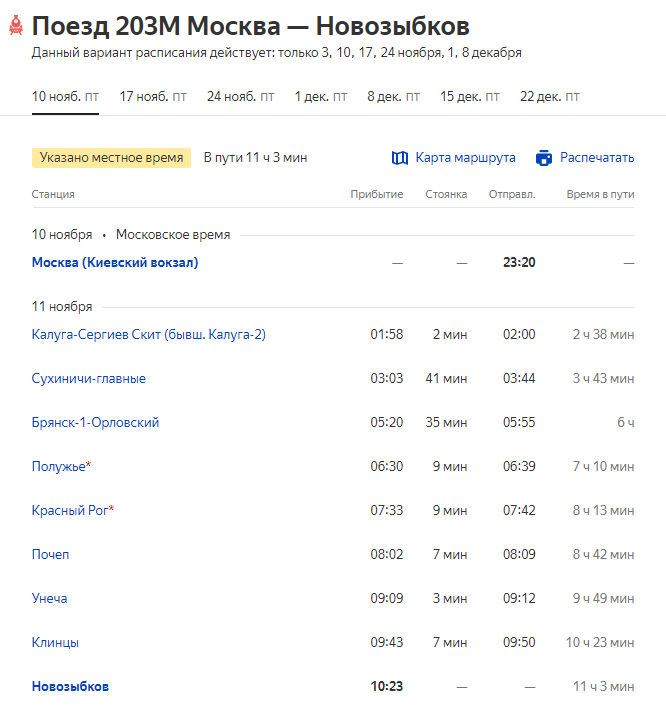Click the route map icon
Image resolution: width=666 pixels, height=713 pixels.
(400, 158)
